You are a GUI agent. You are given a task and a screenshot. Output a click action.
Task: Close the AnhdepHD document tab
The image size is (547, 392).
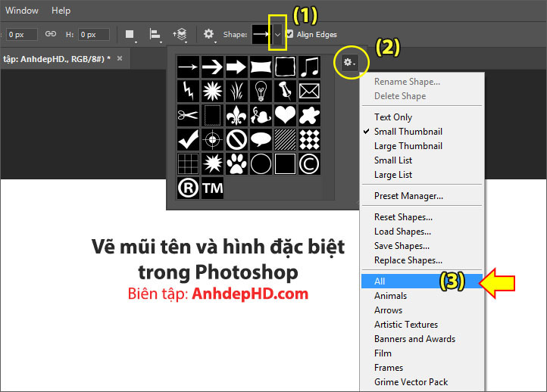point(120,58)
